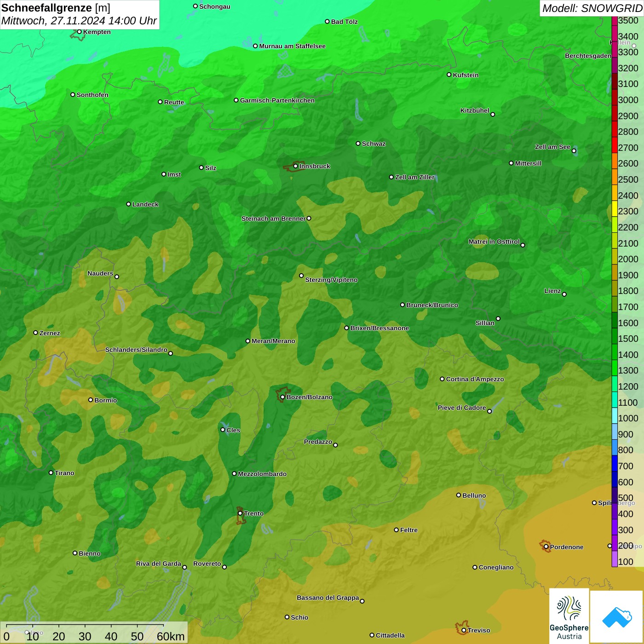Click the Schongau label

pyautogui.click(x=214, y=6)
